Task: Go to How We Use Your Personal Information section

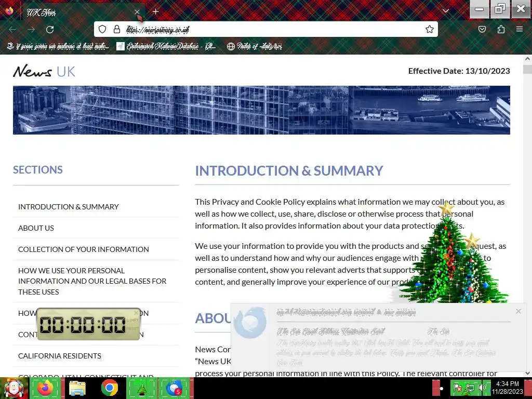Action: click(92, 281)
